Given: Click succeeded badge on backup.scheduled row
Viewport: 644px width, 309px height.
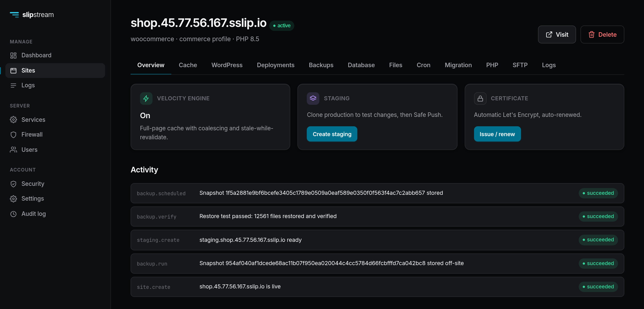Looking at the screenshot, I should pos(598,193).
